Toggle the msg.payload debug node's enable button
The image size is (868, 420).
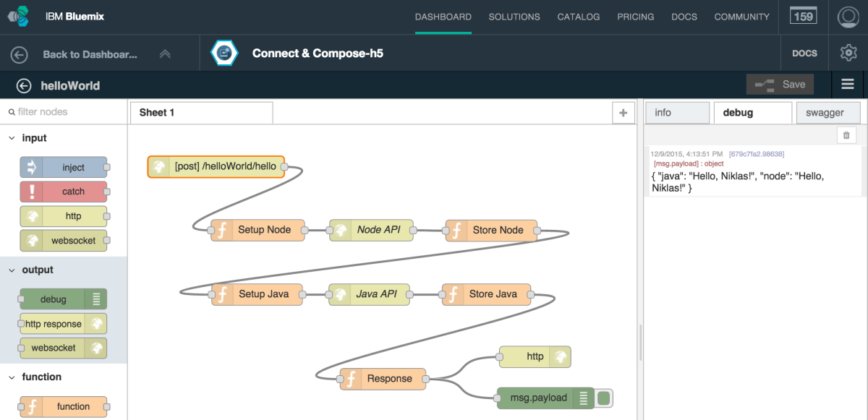click(603, 398)
